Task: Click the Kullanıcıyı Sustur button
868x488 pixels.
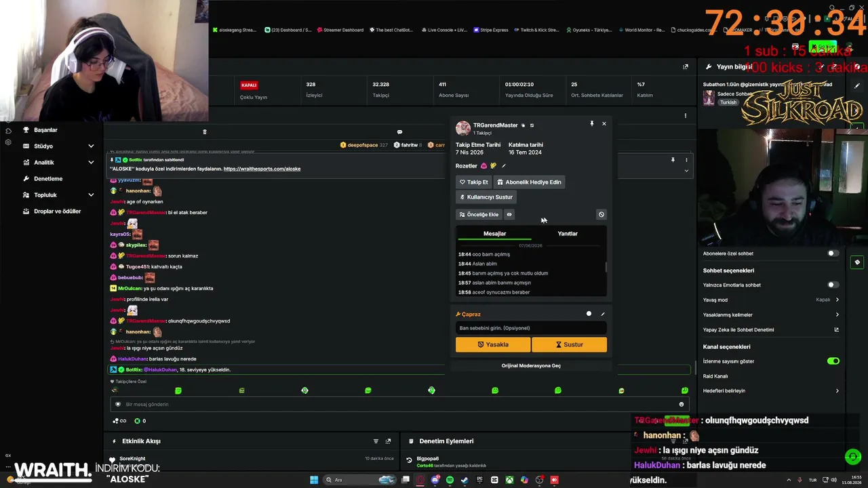Action: point(486,197)
